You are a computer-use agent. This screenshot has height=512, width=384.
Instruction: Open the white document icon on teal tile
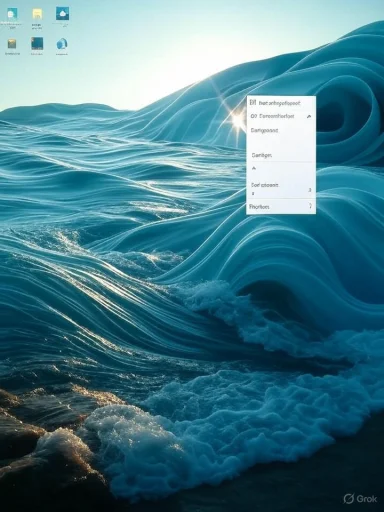[x=12, y=14]
